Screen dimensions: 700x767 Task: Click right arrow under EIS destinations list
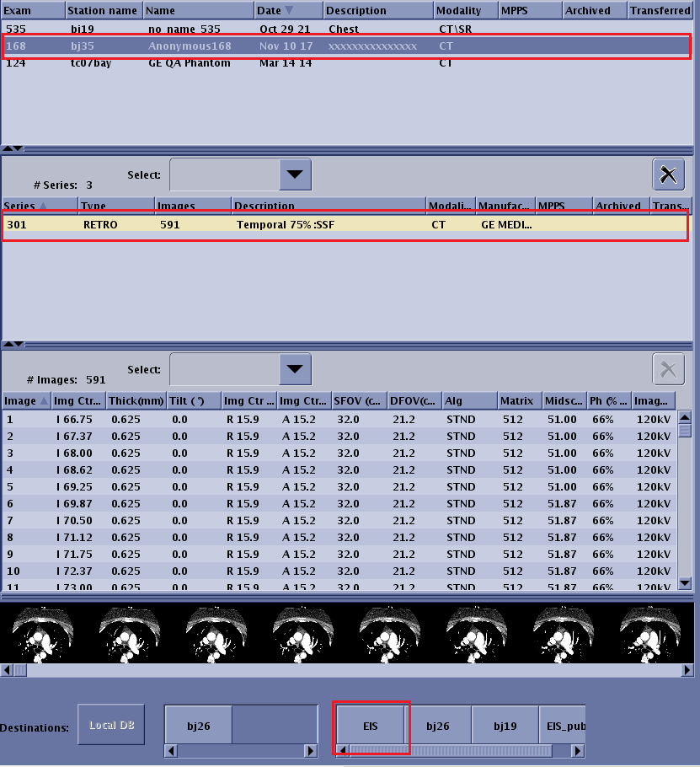pos(578,750)
